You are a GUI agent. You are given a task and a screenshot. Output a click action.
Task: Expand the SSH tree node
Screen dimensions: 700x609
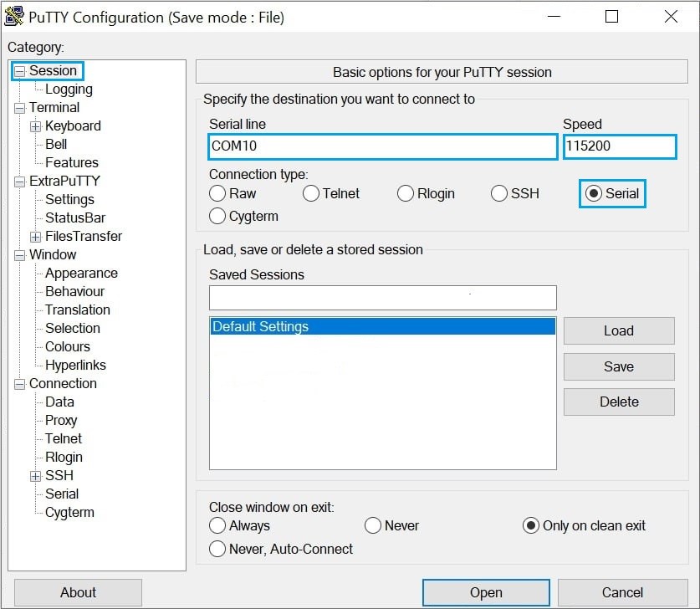[36, 476]
